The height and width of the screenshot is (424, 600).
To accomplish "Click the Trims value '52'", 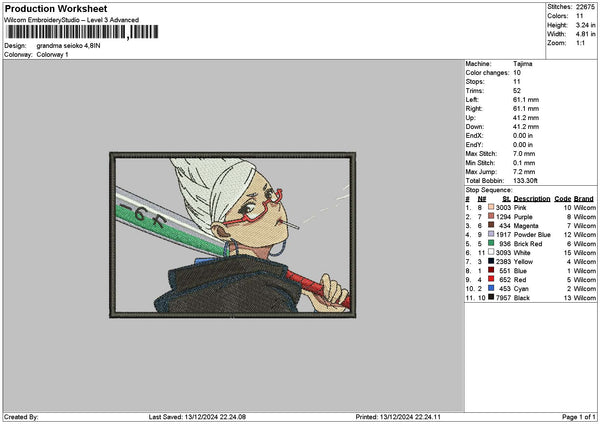I will pos(517,91).
